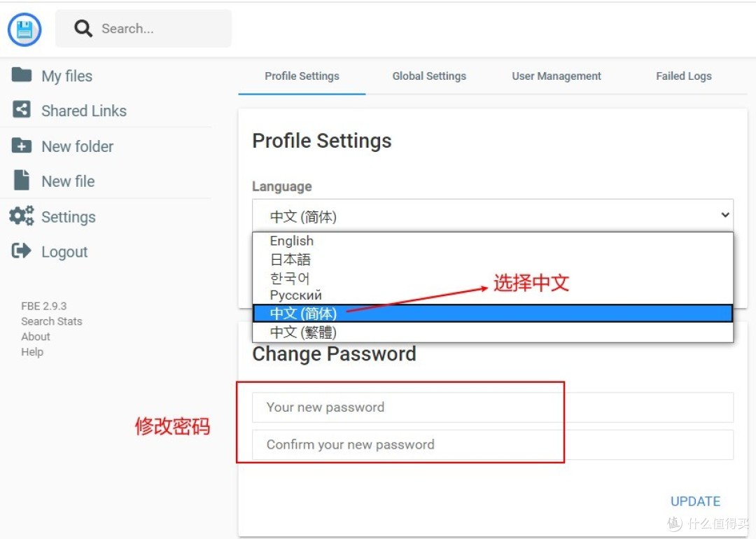Select highlighted 中文 (简体) list option
The image size is (756, 539).
(x=493, y=314)
